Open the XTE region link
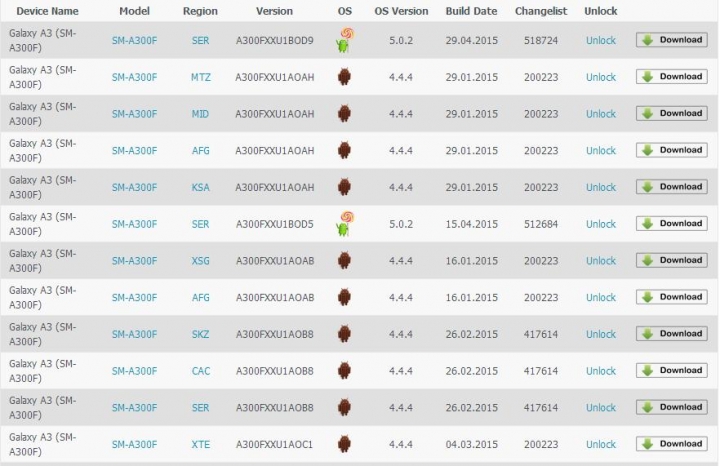The height and width of the screenshot is (466, 720). point(201,444)
